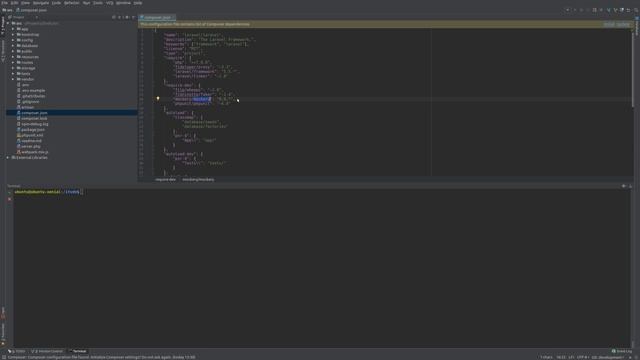Change Git branch development in status bar

click(607, 357)
